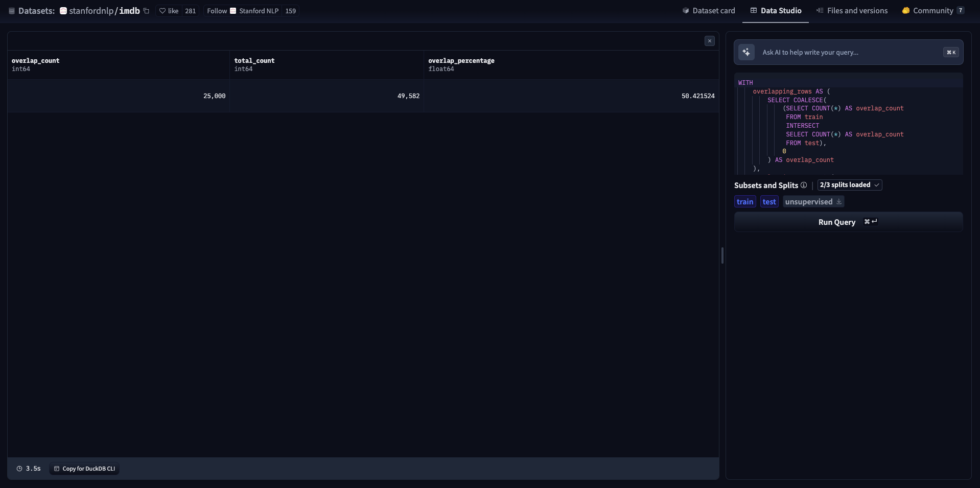Open the Dataset card tab
Screen dimensions: 980x488
pos(709,11)
